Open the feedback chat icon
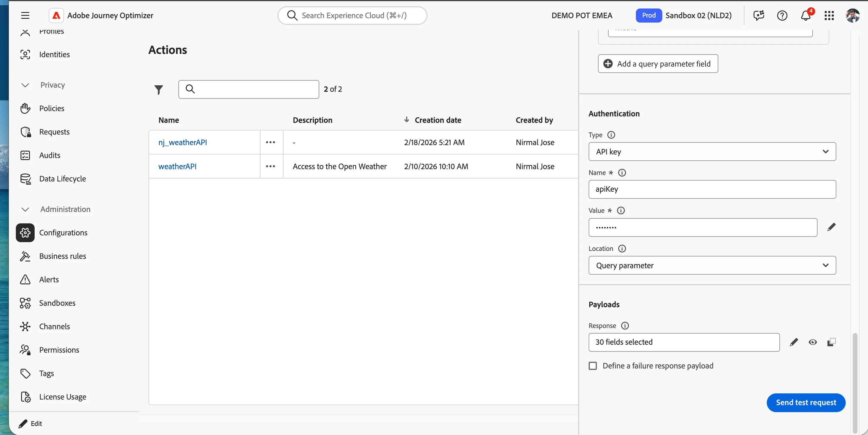This screenshot has width=868, height=435. click(x=759, y=16)
